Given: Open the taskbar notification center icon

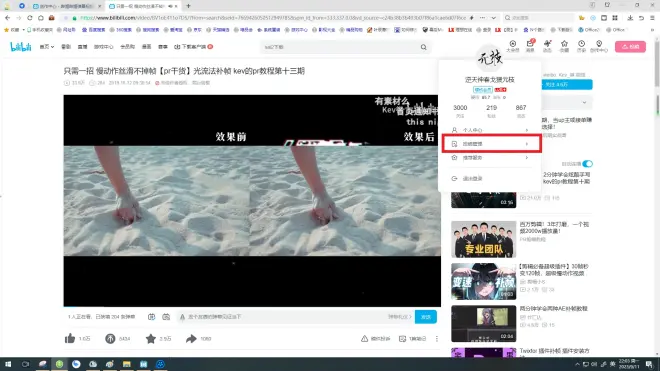Looking at the screenshot, I should point(649,364).
